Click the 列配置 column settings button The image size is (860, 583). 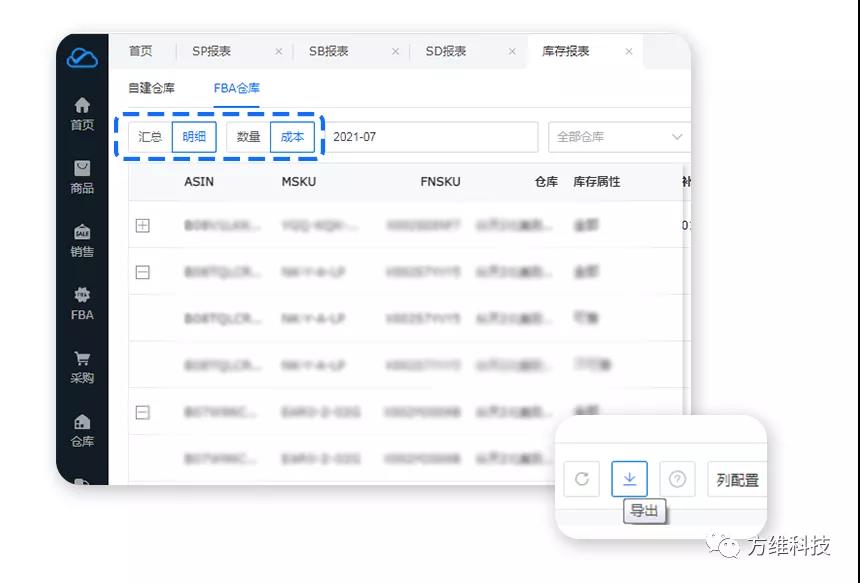pos(737,480)
